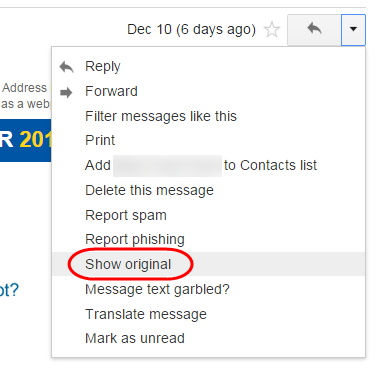Image resolution: width=383 pixels, height=373 pixels.
Task: Choose Forward in the dropdown menu
Action: point(208,91)
